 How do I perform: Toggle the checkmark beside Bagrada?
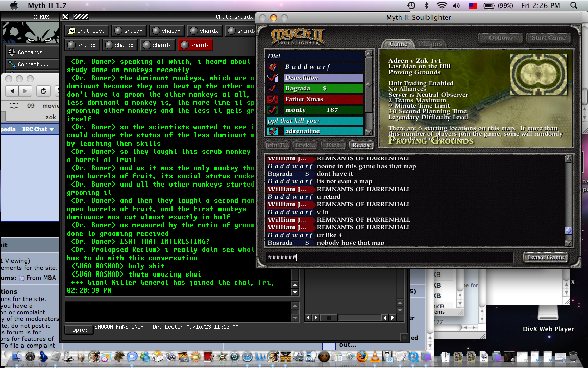pyautogui.click(x=273, y=88)
